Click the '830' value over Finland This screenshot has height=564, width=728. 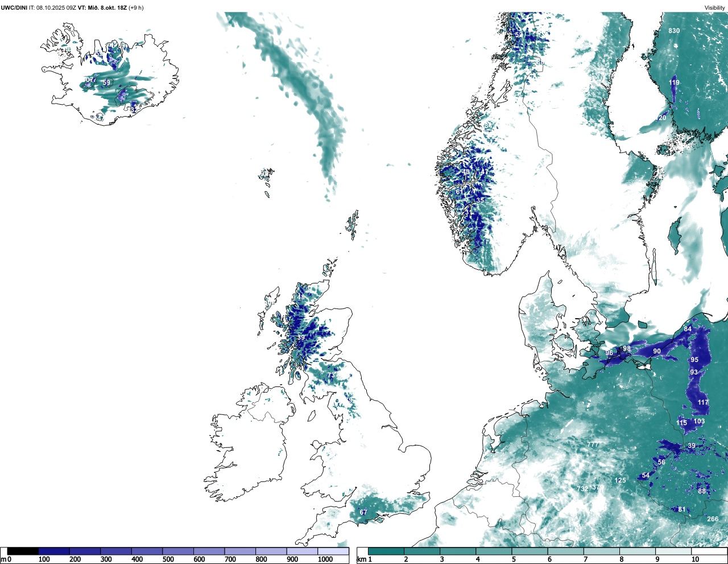[x=674, y=31]
